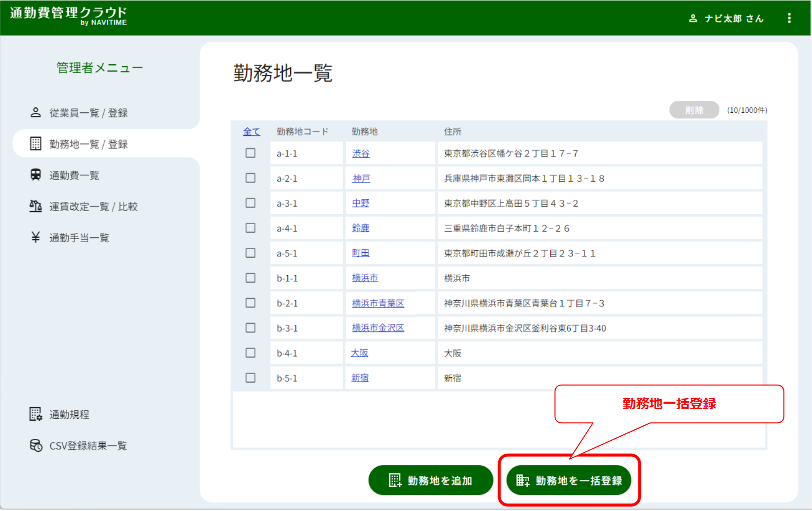812x511 pixels.
Task: Click the building-plus icon in 勤務地を追加
Action: [x=395, y=480]
